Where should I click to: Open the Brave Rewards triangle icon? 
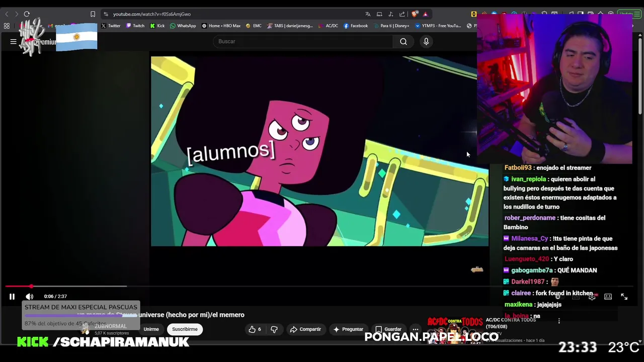(425, 14)
